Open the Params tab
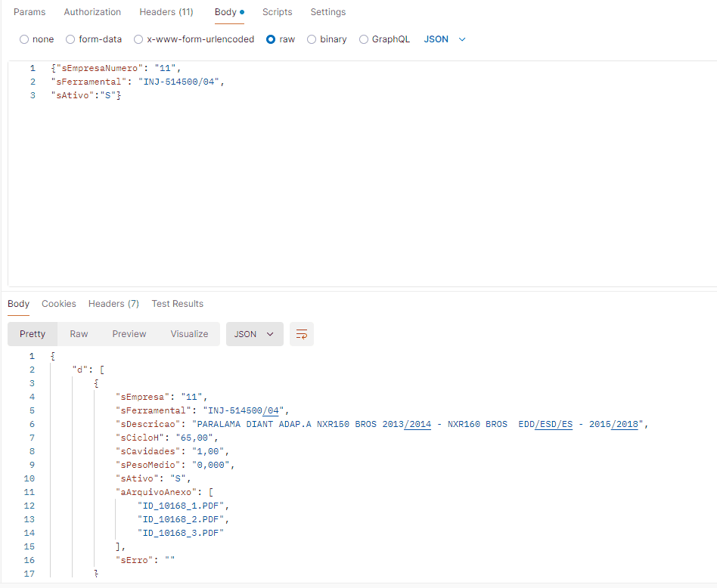The height and width of the screenshot is (588, 717). [x=29, y=12]
